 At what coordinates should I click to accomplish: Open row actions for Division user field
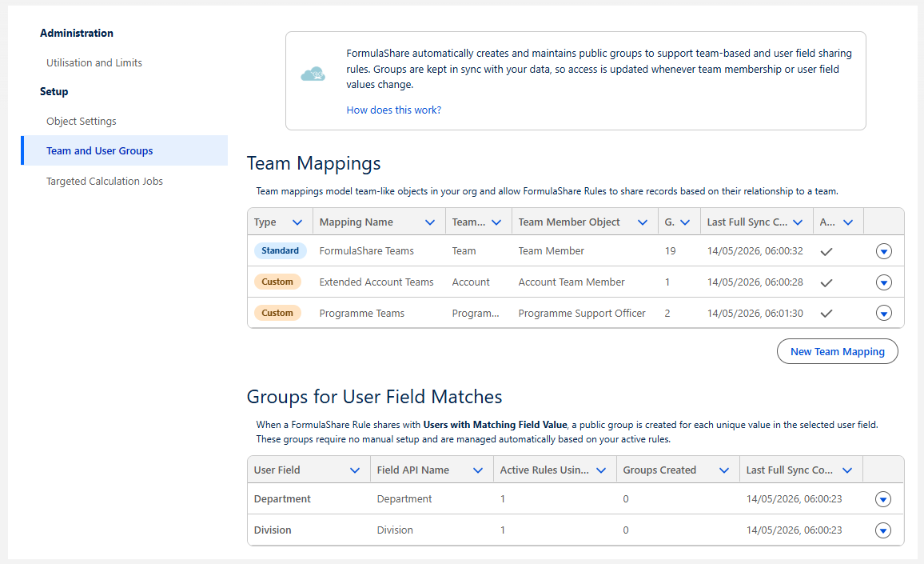pos(882,531)
